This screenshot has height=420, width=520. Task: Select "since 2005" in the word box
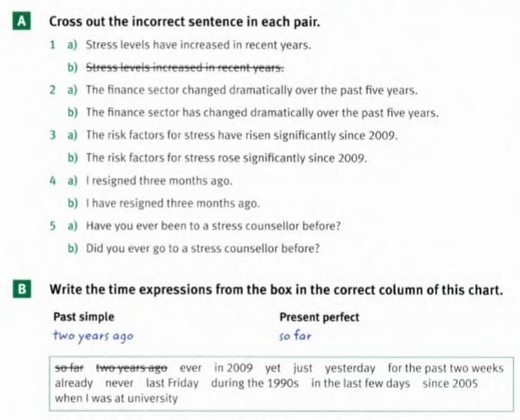click(x=450, y=383)
